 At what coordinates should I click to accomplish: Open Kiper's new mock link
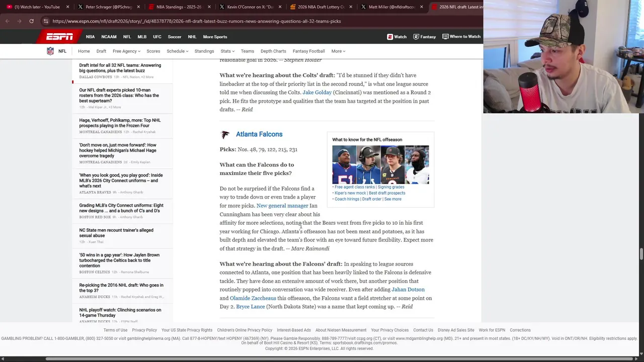[x=350, y=193]
